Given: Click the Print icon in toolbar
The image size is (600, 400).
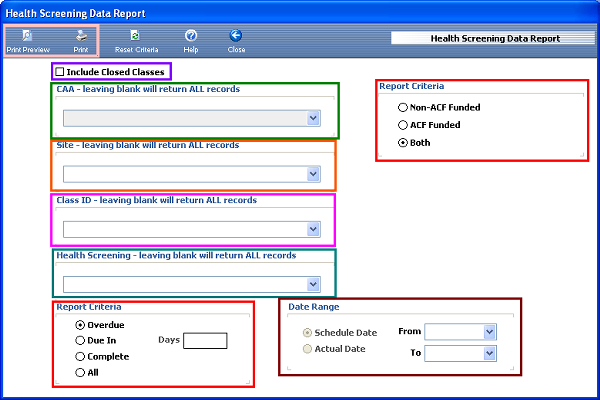Looking at the screenshot, I should (81, 36).
